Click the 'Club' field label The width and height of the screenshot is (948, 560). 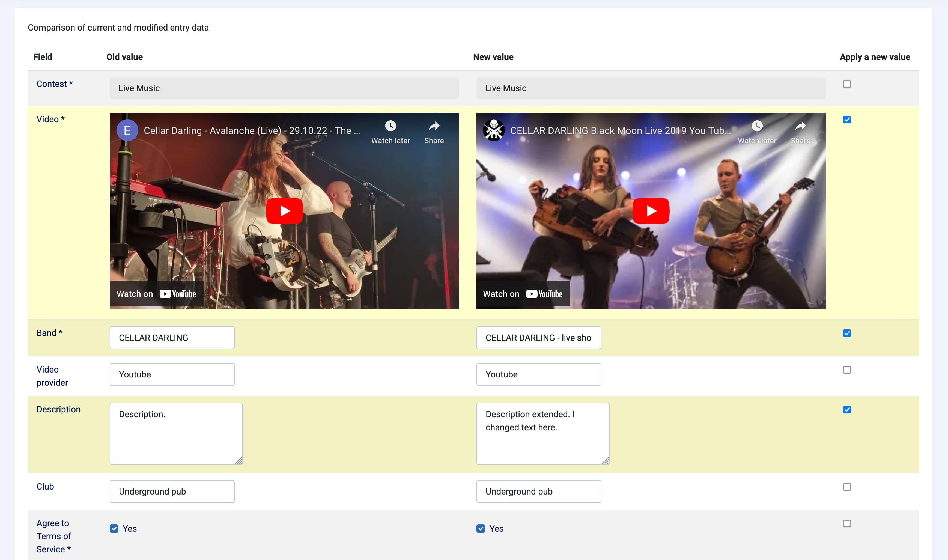45,486
